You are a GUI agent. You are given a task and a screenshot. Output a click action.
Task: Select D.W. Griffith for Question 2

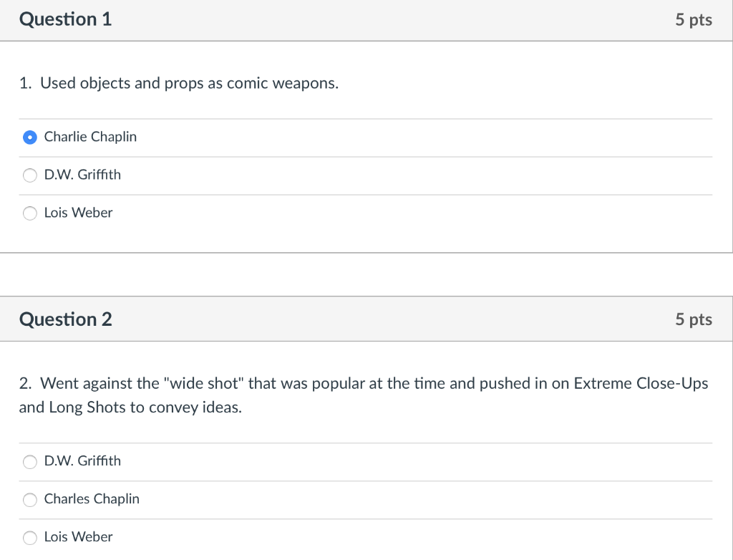[x=30, y=462]
